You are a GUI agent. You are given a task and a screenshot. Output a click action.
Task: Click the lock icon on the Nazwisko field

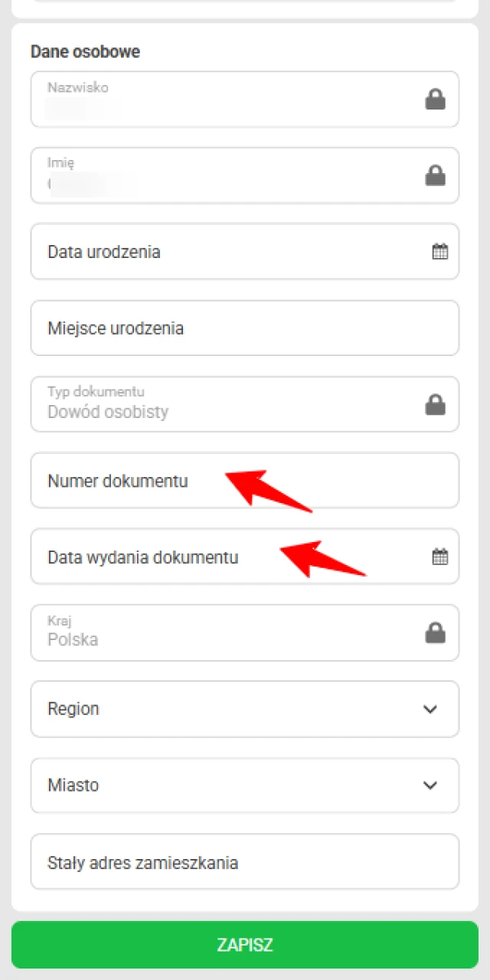point(435,99)
